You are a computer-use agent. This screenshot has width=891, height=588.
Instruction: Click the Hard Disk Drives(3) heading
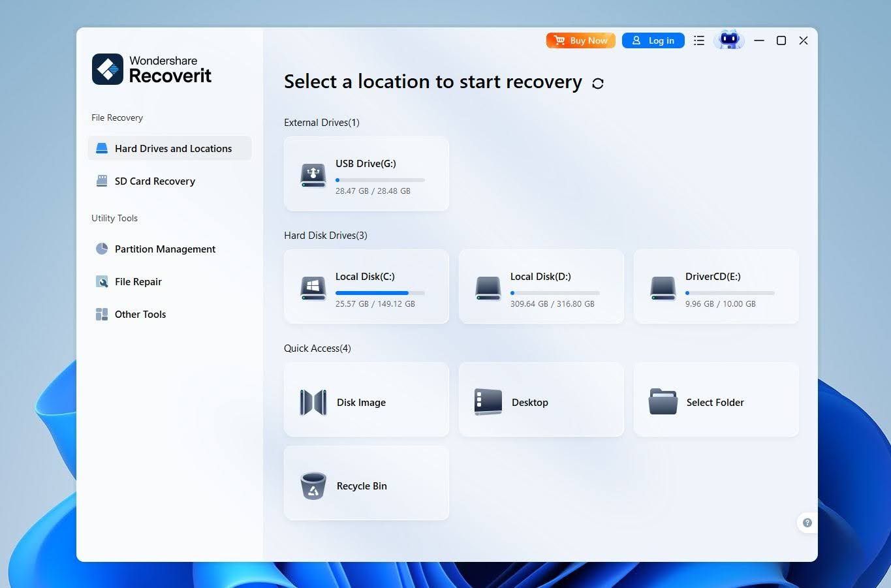[326, 236]
